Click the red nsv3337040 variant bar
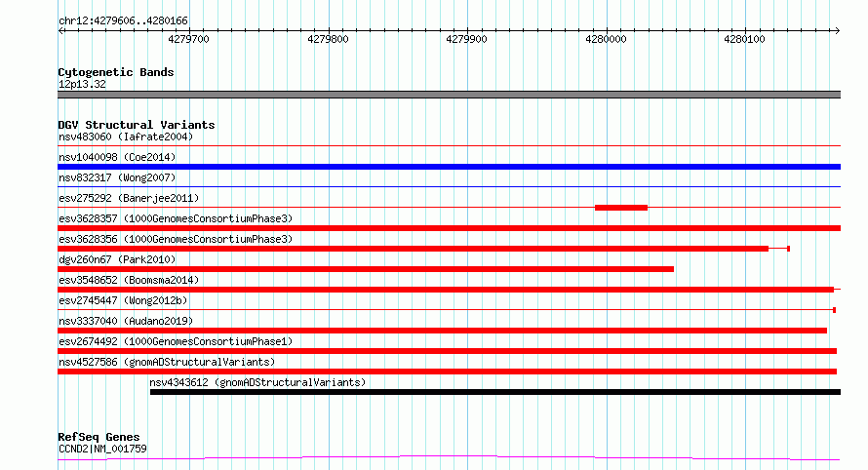 coord(443,331)
